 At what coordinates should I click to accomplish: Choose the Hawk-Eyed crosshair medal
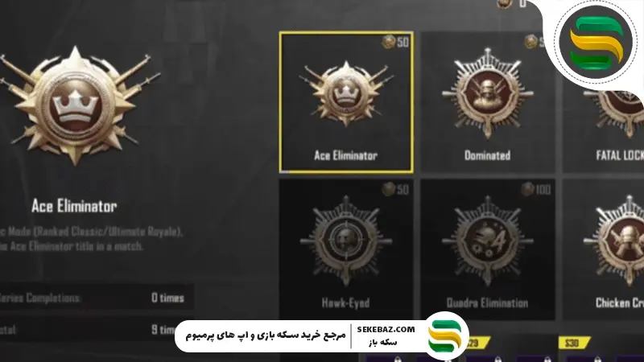(346, 249)
